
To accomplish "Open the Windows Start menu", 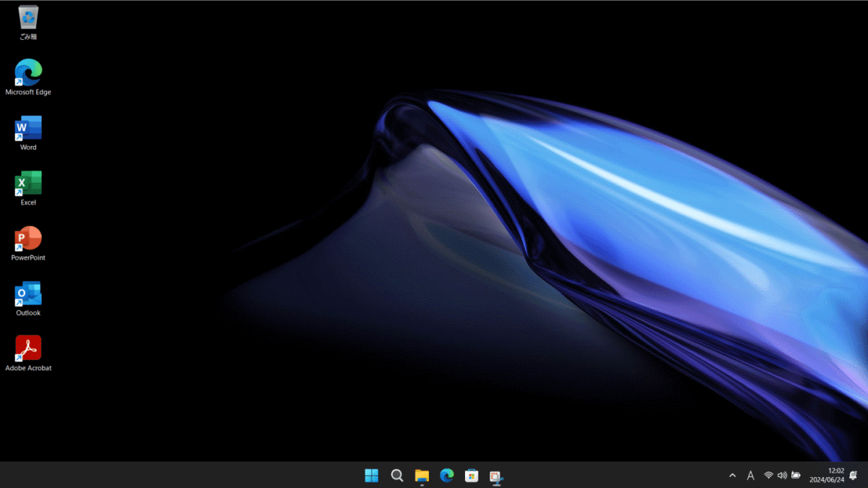I will (372, 475).
